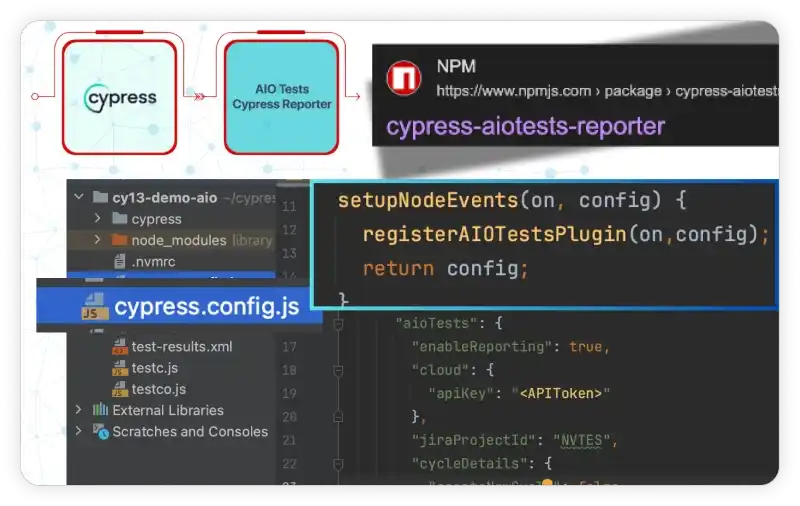Open the cypress-aiotests-reporter search result link

coord(525,126)
